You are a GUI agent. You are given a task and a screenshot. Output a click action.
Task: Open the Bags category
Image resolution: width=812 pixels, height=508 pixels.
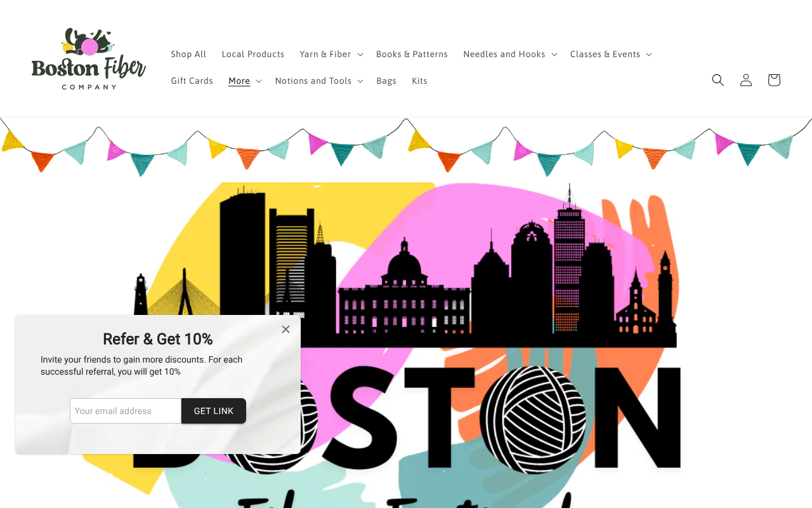coord(386,81)
